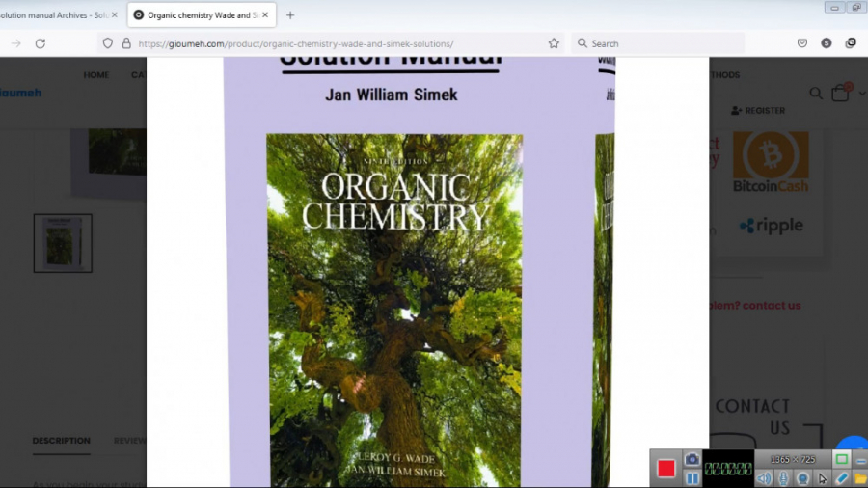868x488 pixels.
Task: Open site search magnifier icon
Action: coord(816,93)
